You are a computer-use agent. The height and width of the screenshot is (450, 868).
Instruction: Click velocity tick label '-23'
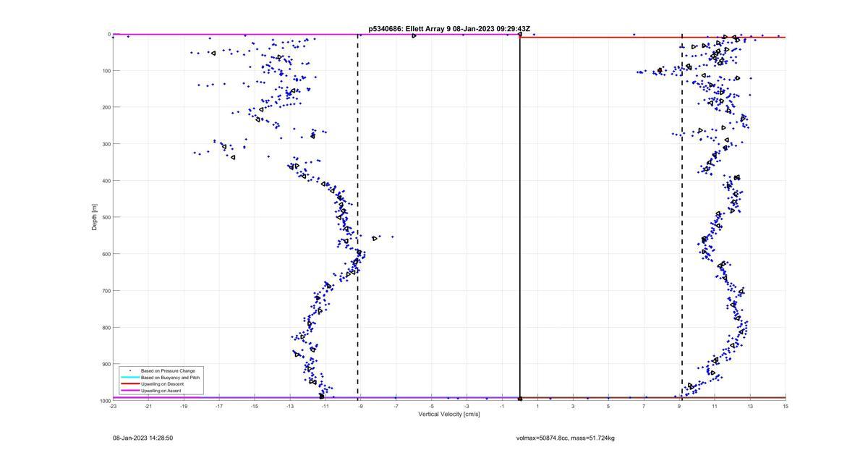(113, 407)
